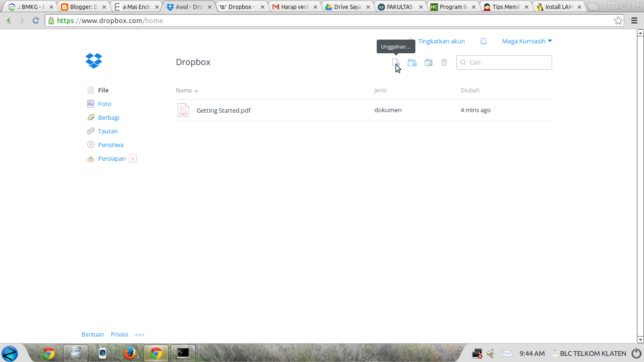Click the trash (deleted files) icon

[x=444, y=62]
